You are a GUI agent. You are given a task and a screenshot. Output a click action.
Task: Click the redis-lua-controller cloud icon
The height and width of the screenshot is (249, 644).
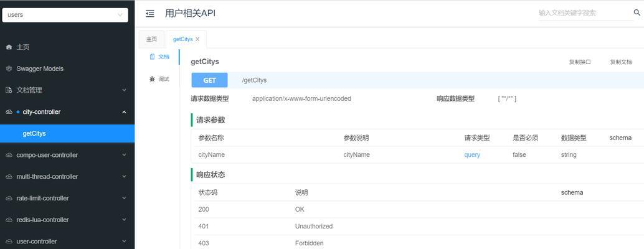click(x=9, y=220)
